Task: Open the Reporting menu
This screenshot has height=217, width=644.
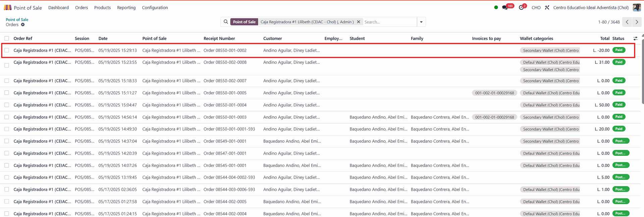Action: tap(126, 7)
